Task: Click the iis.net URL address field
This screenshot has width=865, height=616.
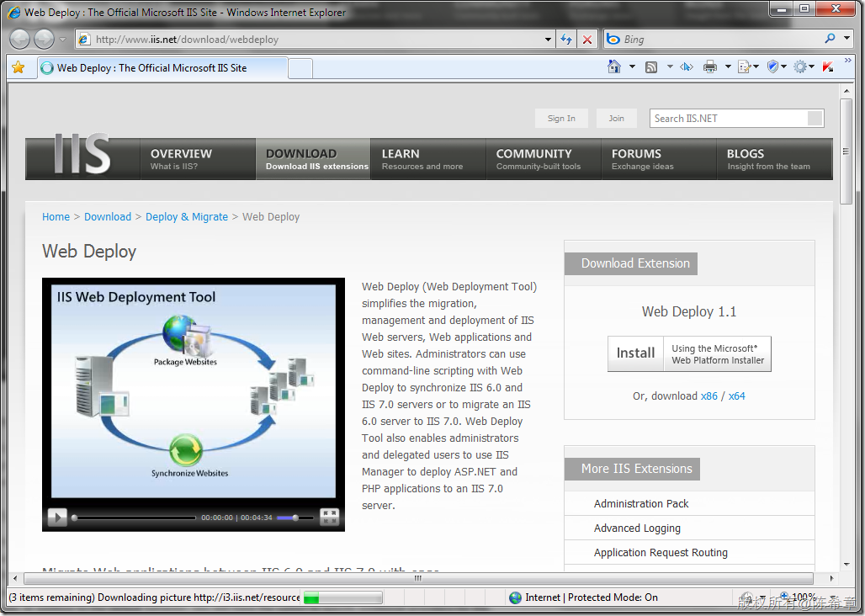Action: tap(315, 40)
